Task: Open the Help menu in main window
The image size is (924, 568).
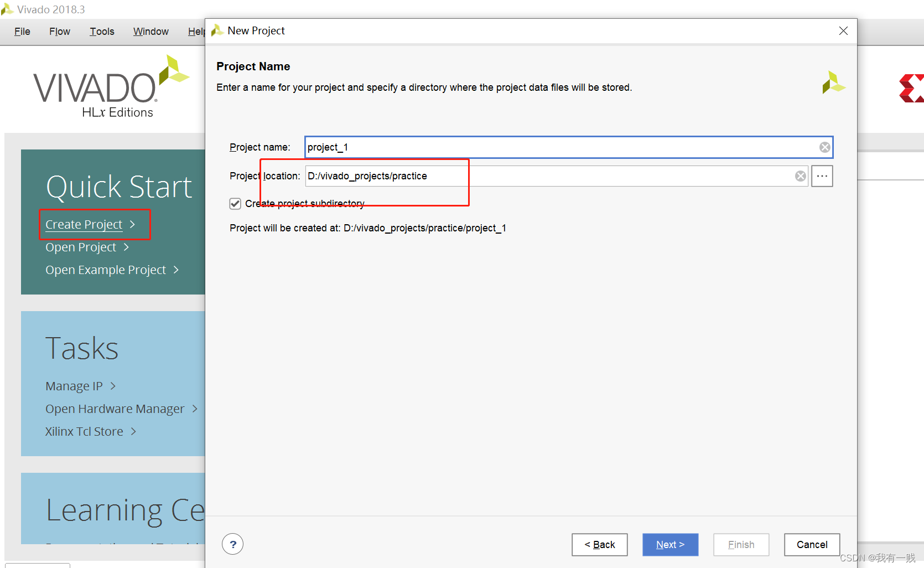Action: [196, 32]
